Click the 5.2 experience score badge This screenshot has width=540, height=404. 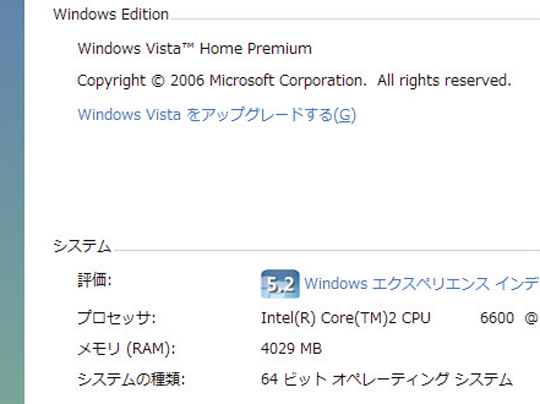pos(280,284)
